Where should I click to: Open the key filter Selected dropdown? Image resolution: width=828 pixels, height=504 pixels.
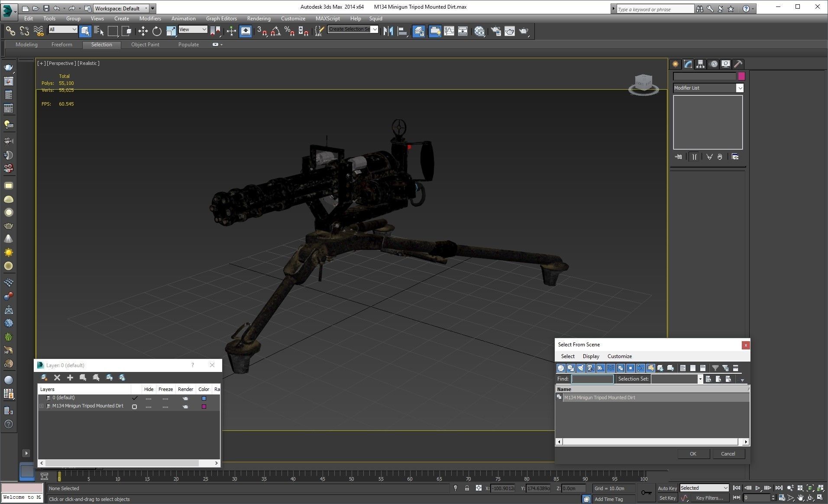tap(704, 488)
